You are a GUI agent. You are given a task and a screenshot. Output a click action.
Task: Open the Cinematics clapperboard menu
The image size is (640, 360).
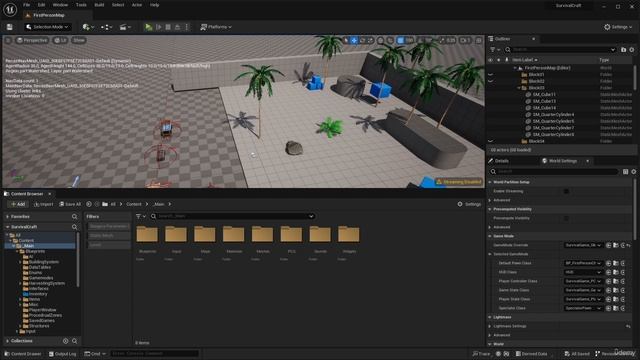coord(125,27)
